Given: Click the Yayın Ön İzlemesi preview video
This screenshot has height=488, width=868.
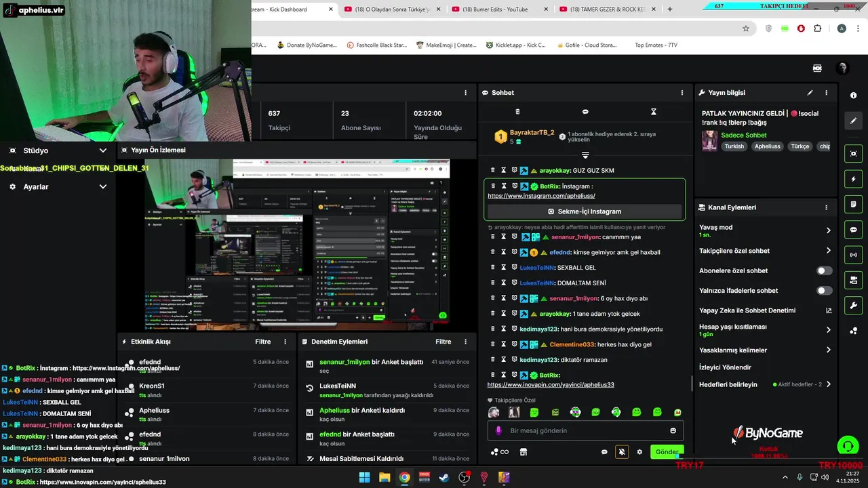Looking at the screenshot, I should 297,245.
